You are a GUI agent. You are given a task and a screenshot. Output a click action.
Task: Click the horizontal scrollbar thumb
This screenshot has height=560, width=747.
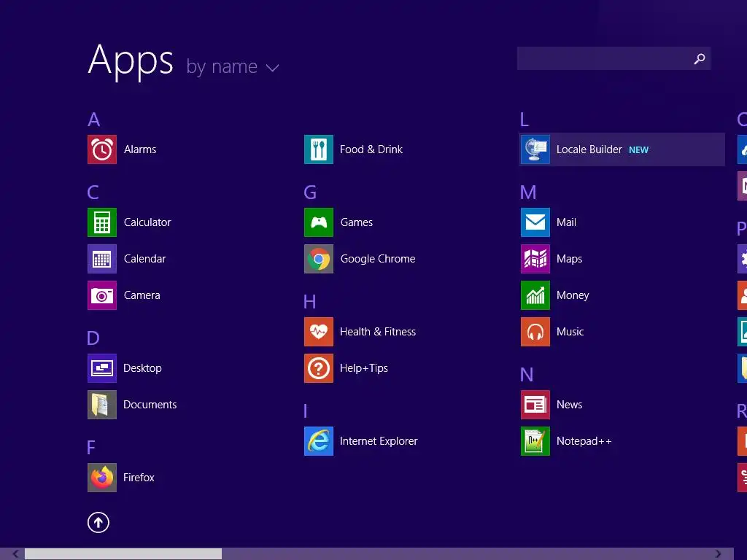(x=123, y=554)
